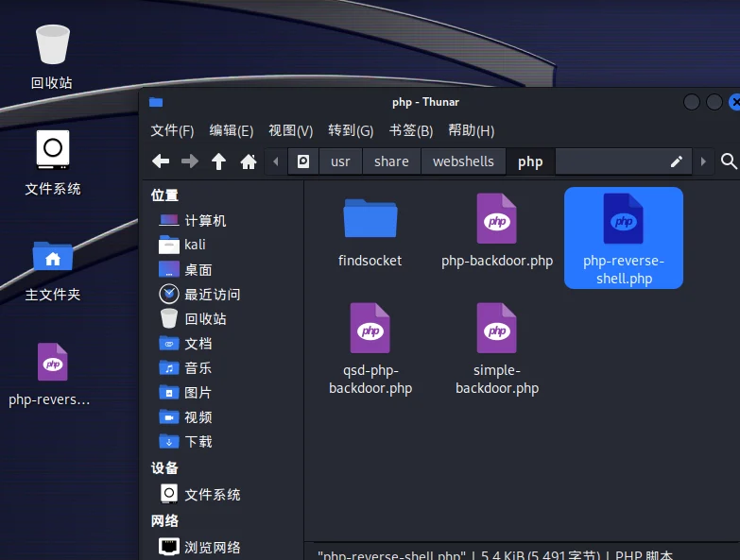Select the php-backdoor.php file
Image resolution: width=740 pixels, height=560 pixels.
point(497,232)
